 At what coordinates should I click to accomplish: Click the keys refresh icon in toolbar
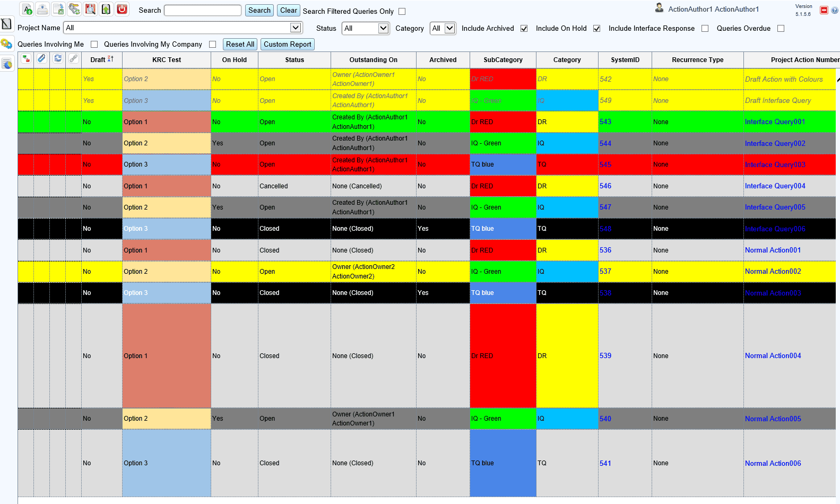(74, 9)
